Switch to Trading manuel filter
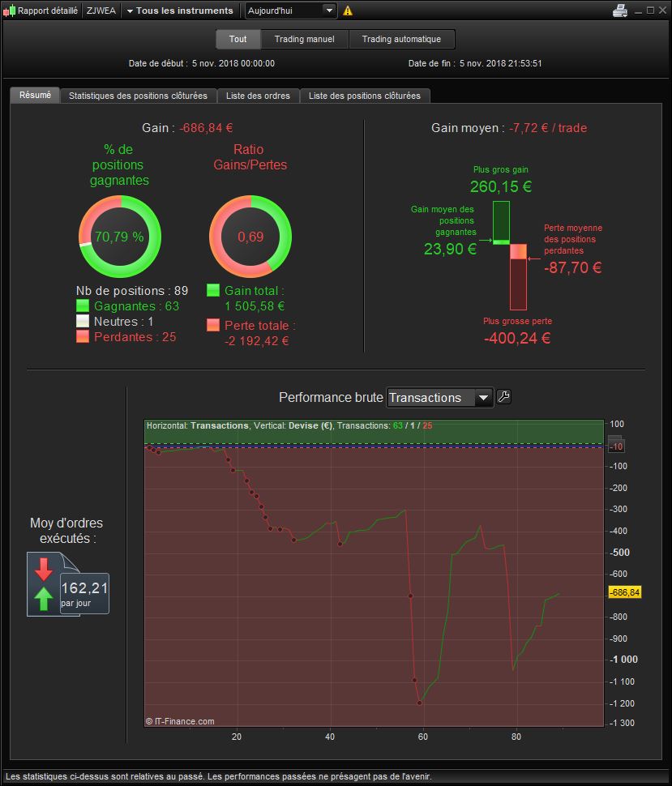 [305, 39]
